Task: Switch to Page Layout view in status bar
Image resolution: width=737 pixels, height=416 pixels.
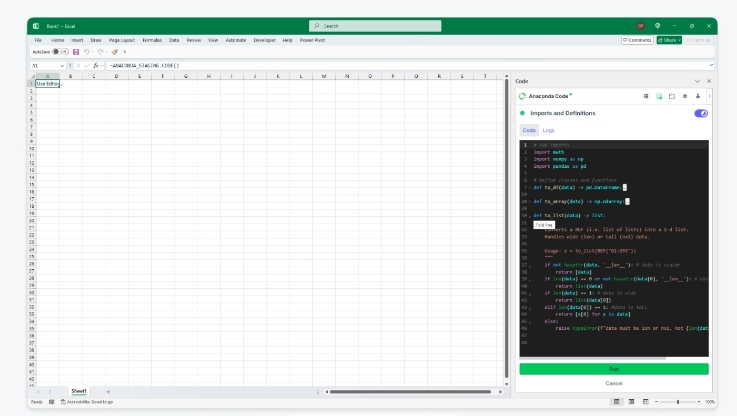Action: [631, 402]
